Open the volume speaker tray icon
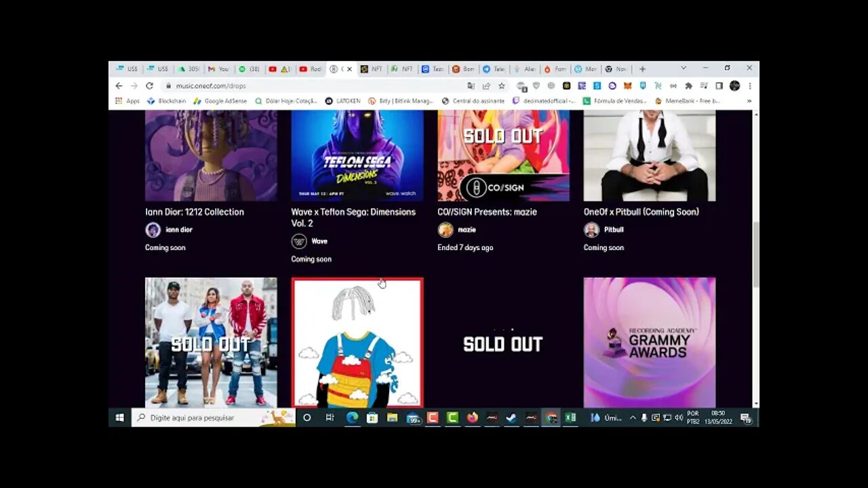Viewport: 868px width, 488px height. pos(679,418)
